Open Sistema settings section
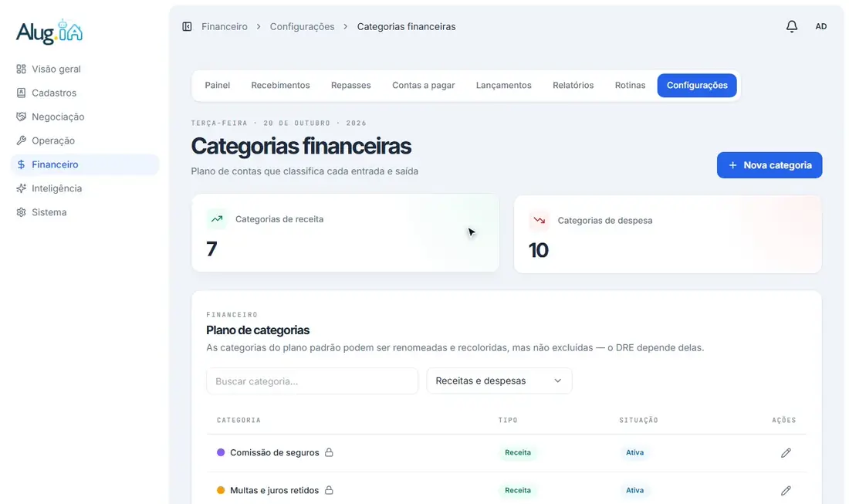Viewport: 849px width, 504px height. point(84,211)
